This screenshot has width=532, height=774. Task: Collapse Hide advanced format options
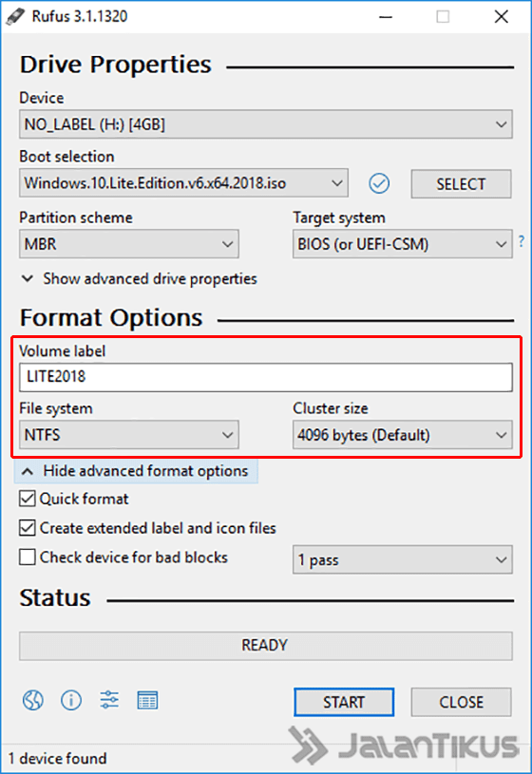point(137,471)
